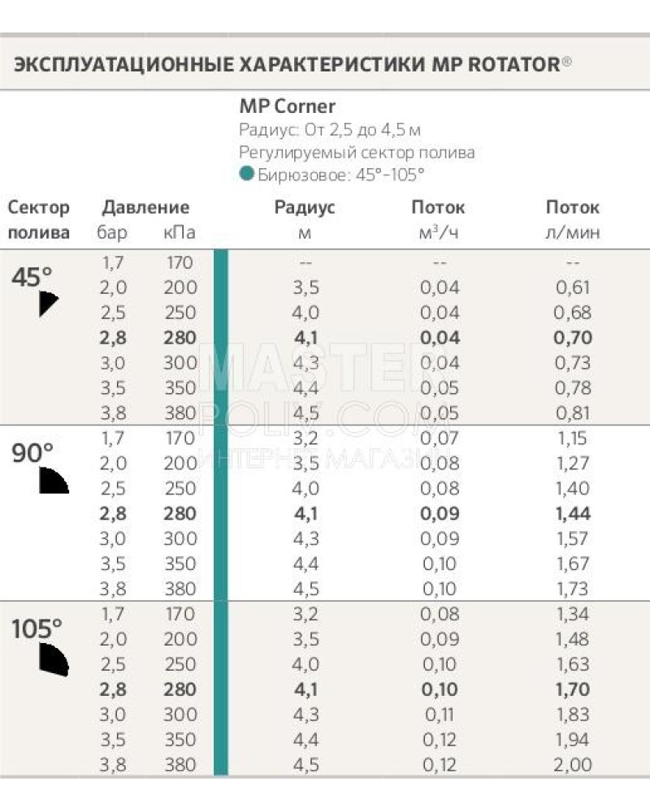The width and height of the screenshot is (650, 812).
Task: Click the flow value 2,00 л/мин
Action: [x=572, y=764]
